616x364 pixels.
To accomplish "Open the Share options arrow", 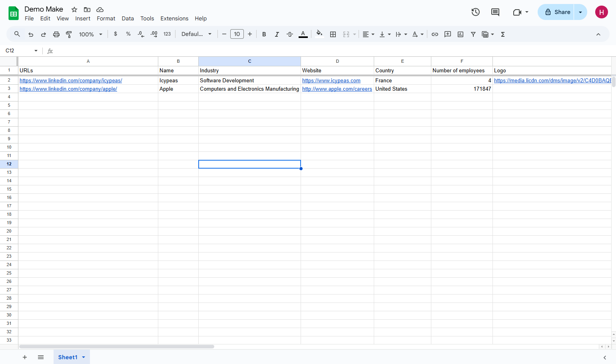I will coord(580,12).
